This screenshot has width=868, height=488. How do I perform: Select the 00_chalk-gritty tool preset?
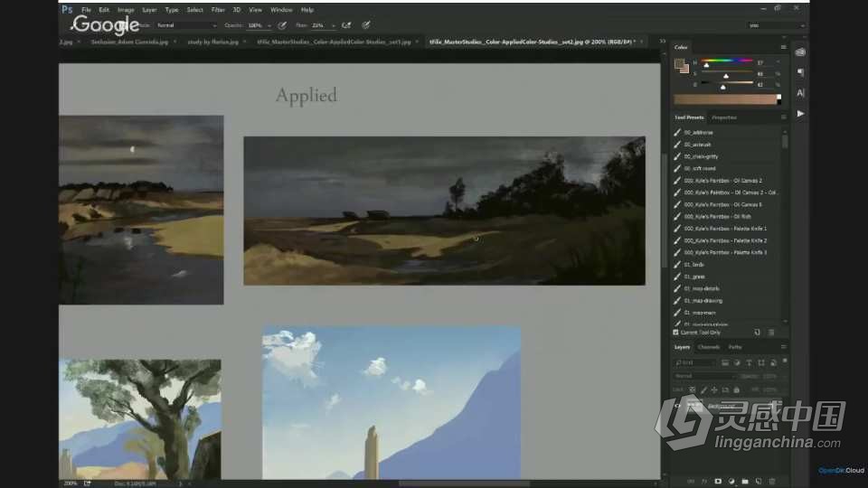coord(726,156)
